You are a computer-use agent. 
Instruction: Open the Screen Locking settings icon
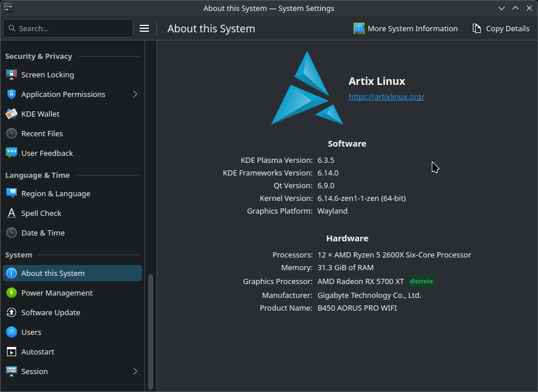point(12,74)
